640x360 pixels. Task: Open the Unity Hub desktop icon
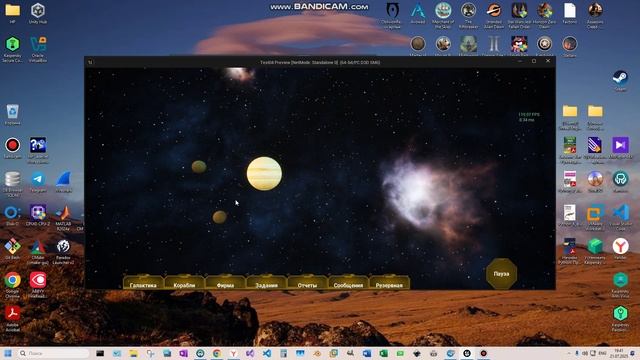(x=38, y=13)
